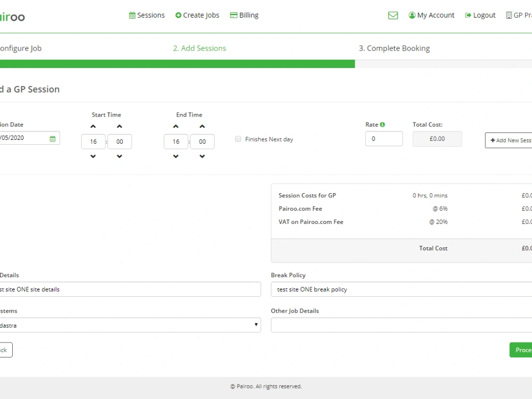
Task: Click the Start Time minutes field
Action: tap(120, 142)
